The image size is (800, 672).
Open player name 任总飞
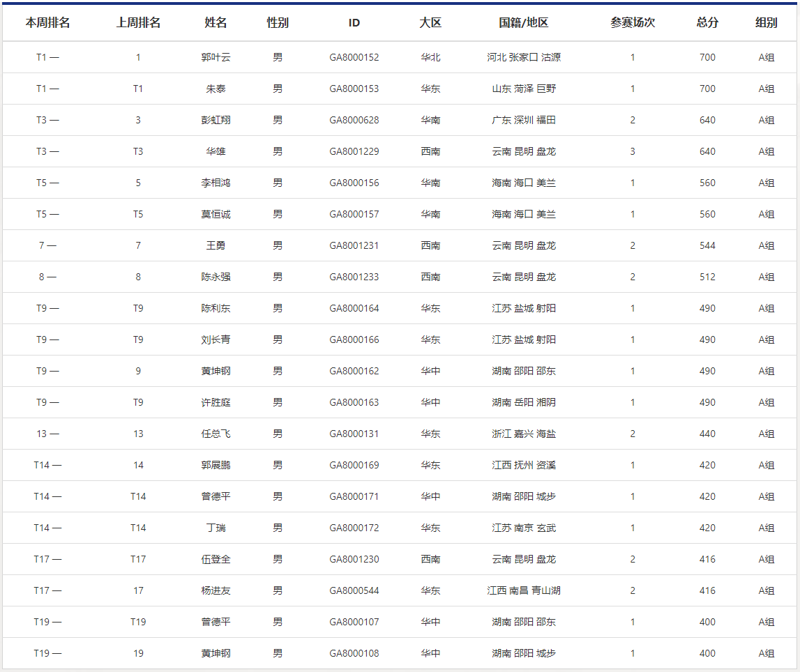point(216,434)
